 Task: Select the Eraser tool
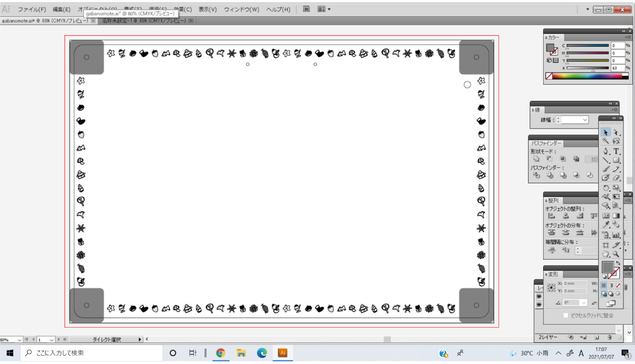[x=616, y=178]
